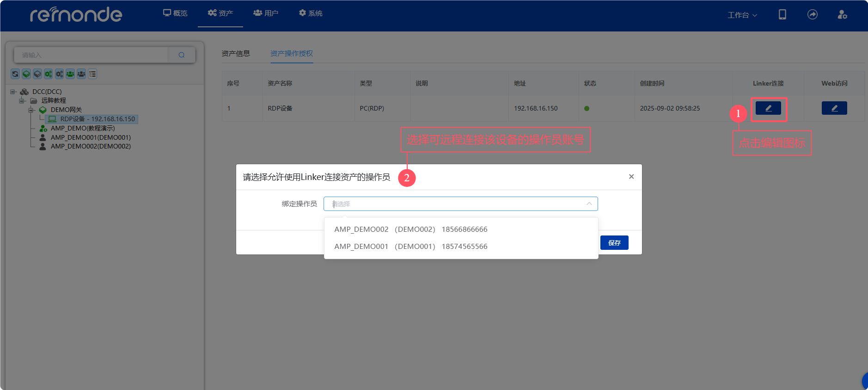Click the Web访问 edit pencil icon
Image resolution: width=868 pixels, height=390 pixels.
[x=834, y=108]
